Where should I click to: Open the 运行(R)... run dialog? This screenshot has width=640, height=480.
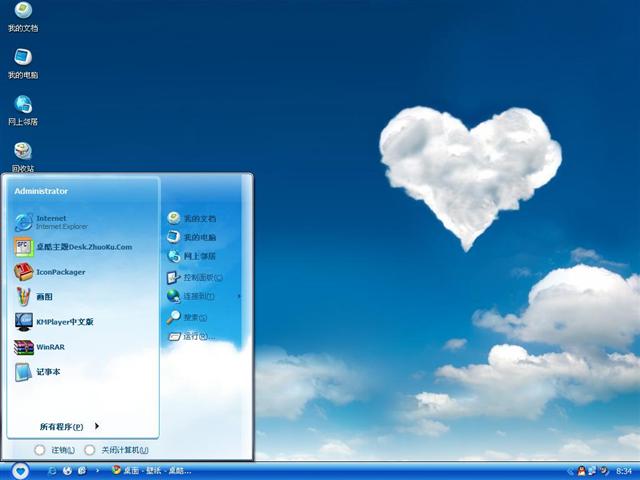click(191, 336)
